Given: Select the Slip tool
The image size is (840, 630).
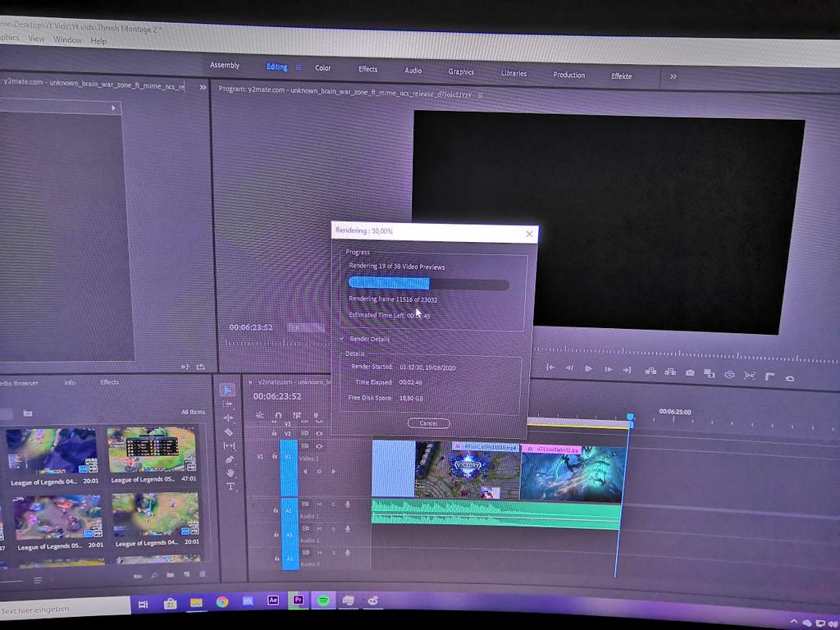Looking at the screenshot, I should coord(230,445).
